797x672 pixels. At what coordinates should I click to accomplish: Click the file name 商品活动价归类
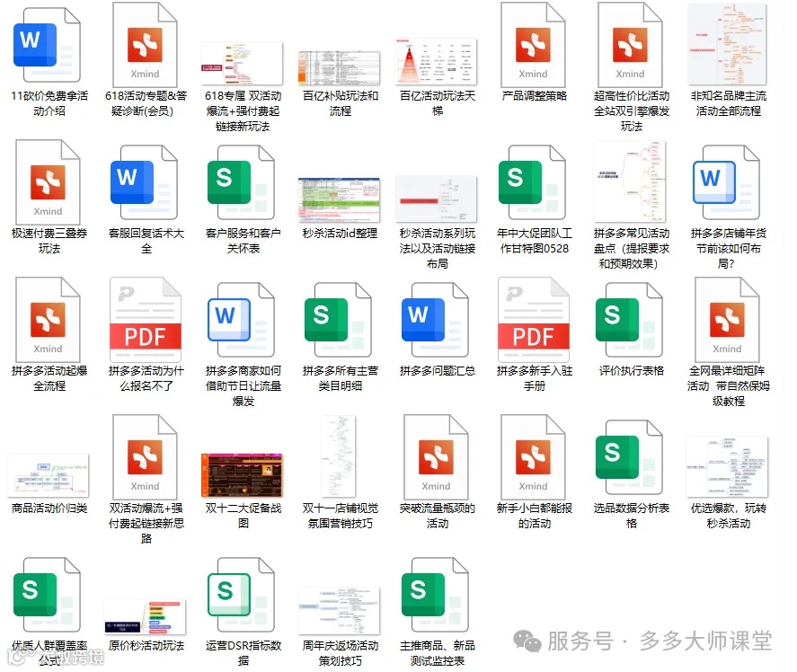[x=49, y=508]
